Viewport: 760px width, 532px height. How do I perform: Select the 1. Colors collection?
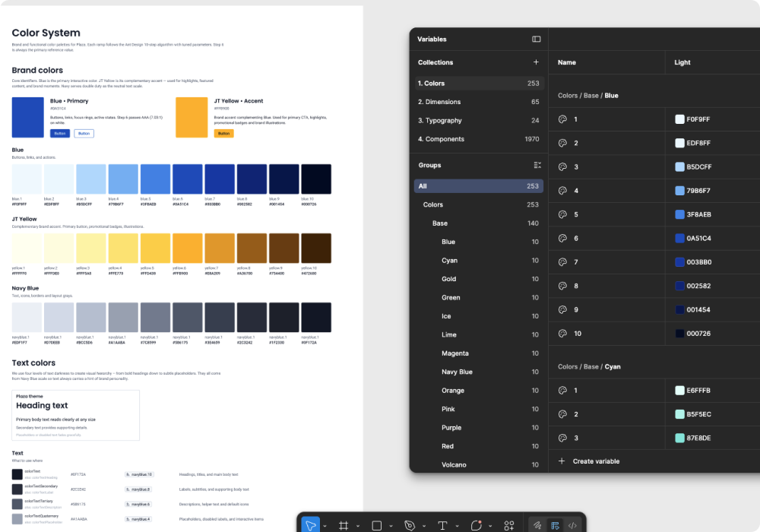[x=479, y=84]
